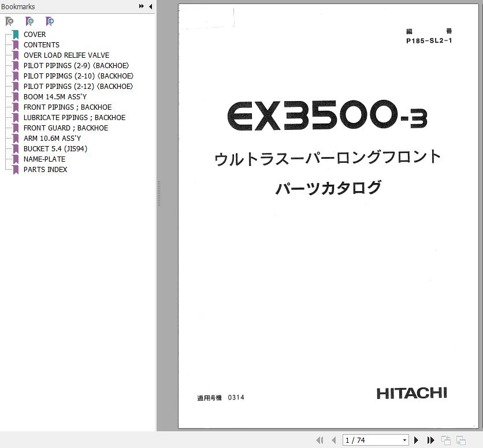Go to previous page arrow
This screenshot has height=448, width=483.
[x=333, y=440]
